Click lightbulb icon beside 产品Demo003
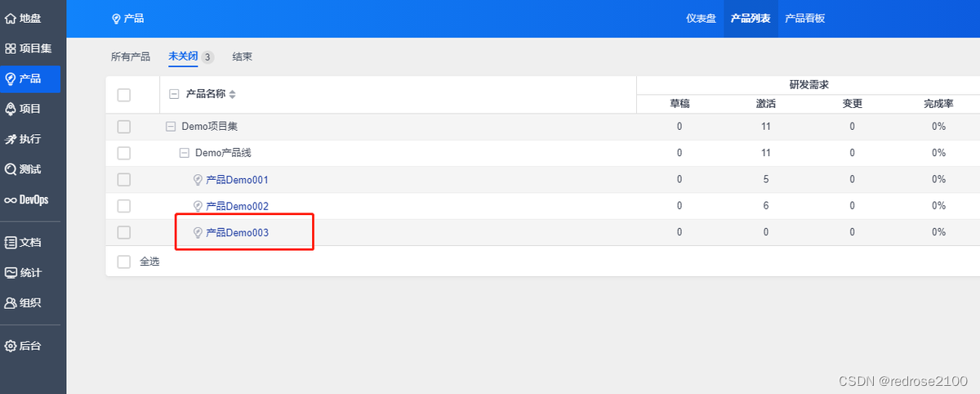980x394 pixels. pyautogui.click(x=198, y=233)
